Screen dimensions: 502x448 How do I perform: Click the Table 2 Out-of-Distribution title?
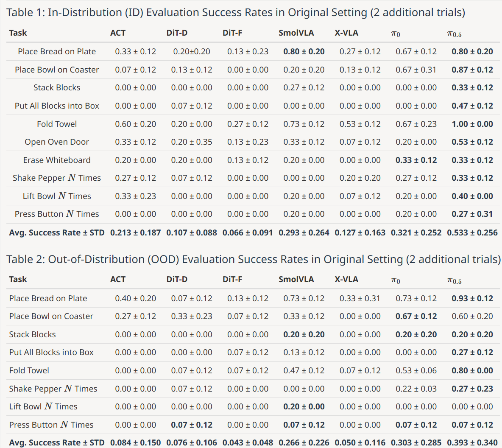coord(254,259)
